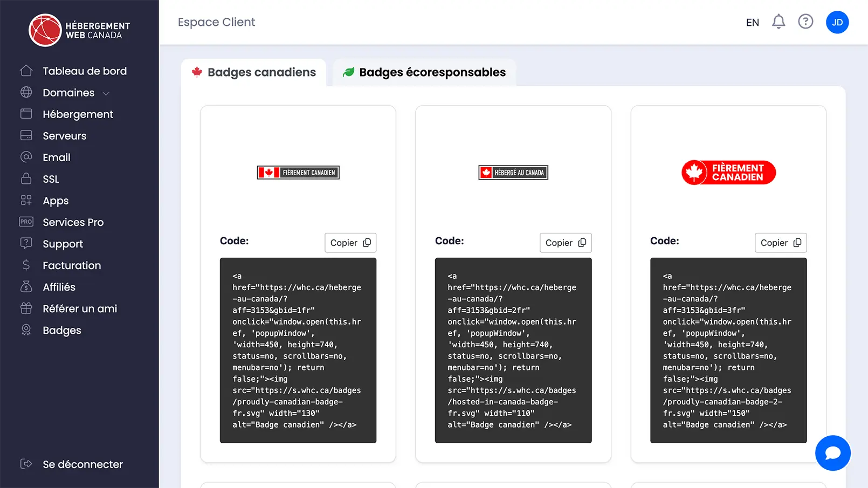
Task: Expand the Domaines submenu chevron
Action: [x=106, y=93]
